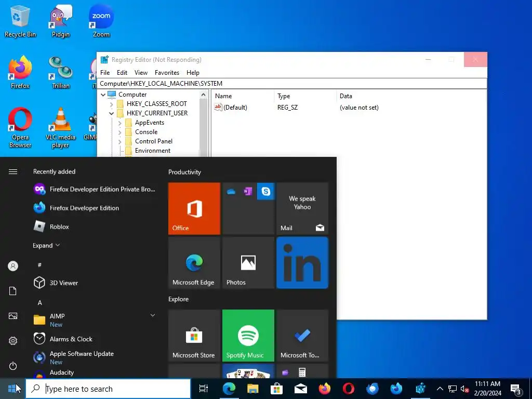This screenshot has height=399, width=532.
Task: Expand the AIMP folder in app list
Action: pos(153,315)
